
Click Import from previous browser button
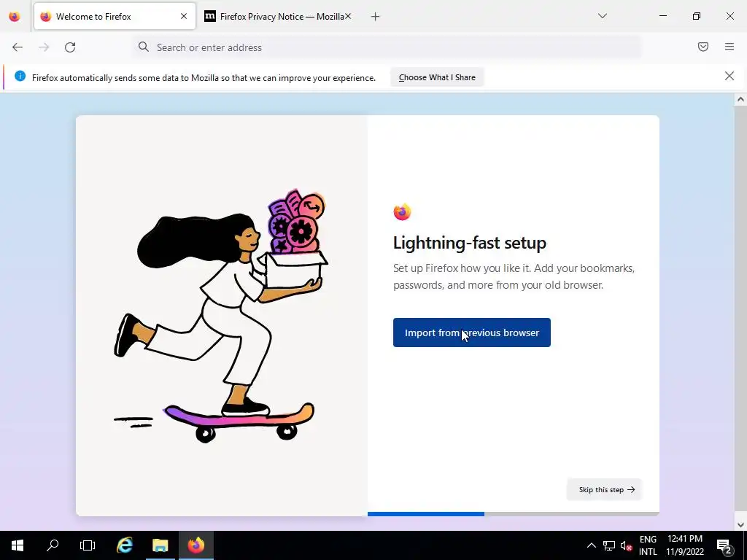472,332
